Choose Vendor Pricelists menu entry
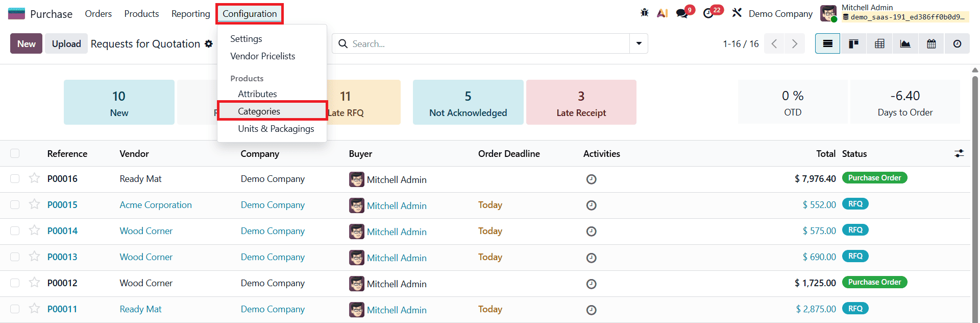Screen dimensions: 980x323 (x=262, y=56)
